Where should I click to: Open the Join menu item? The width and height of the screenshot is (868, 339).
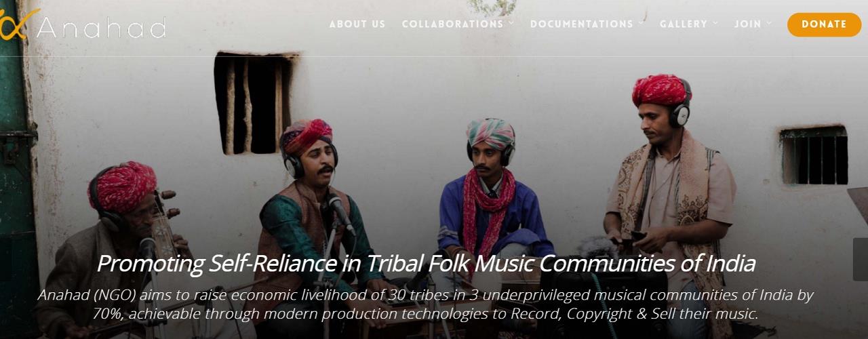pyautogui.click(x=747, y=24)
